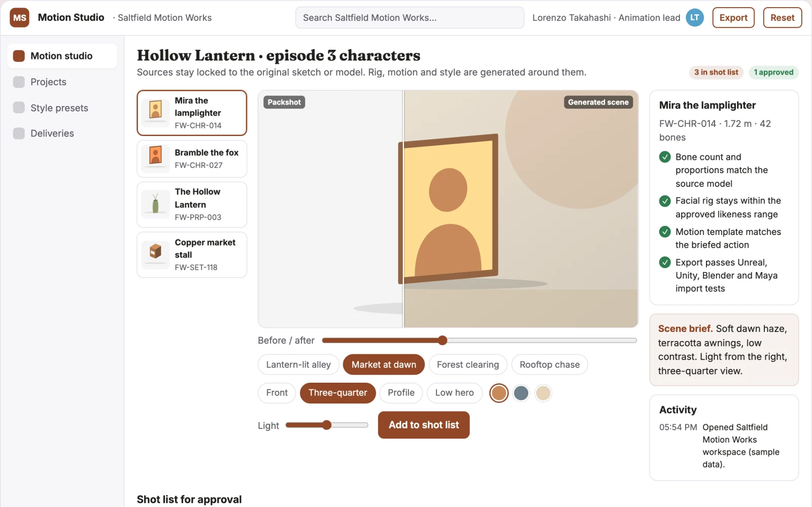Set camera angle to Low hero
This screenshot has width=812, height=507.
coord(454,393)
